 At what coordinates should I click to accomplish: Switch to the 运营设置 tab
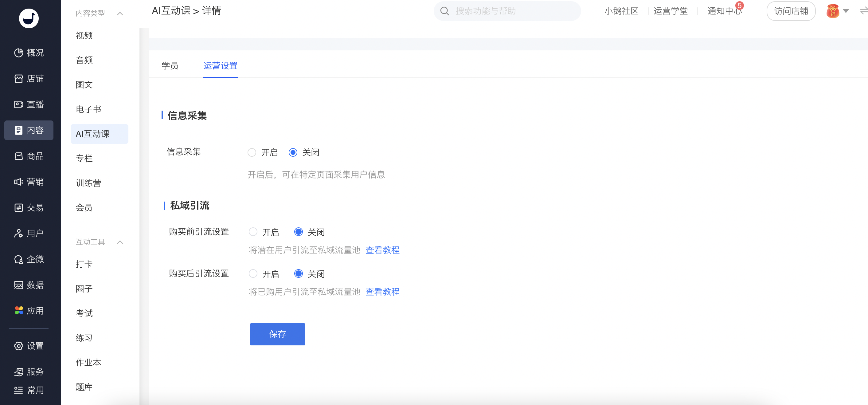click(220, 65)
